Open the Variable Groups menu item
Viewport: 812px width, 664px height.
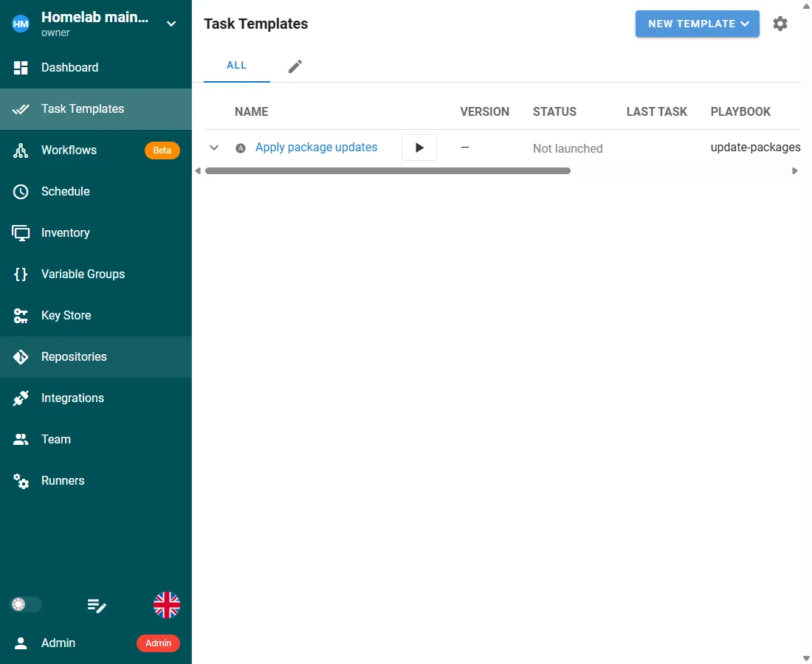[96, 274]
